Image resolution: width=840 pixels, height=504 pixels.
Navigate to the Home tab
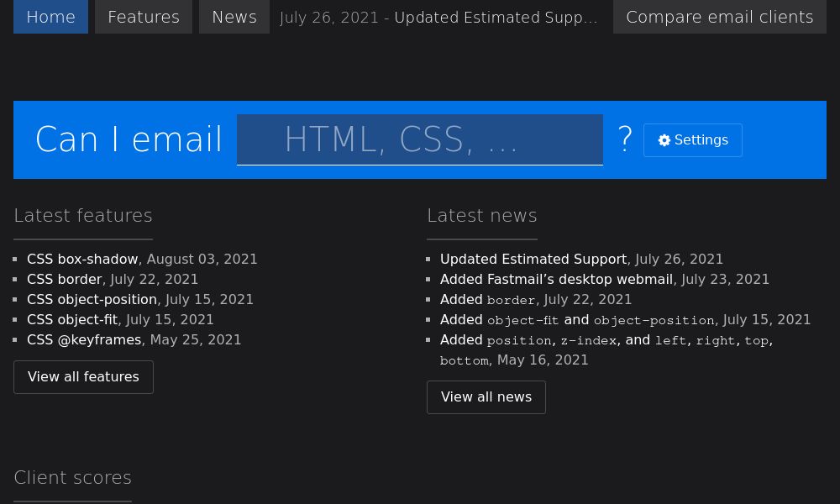point(50,17)
